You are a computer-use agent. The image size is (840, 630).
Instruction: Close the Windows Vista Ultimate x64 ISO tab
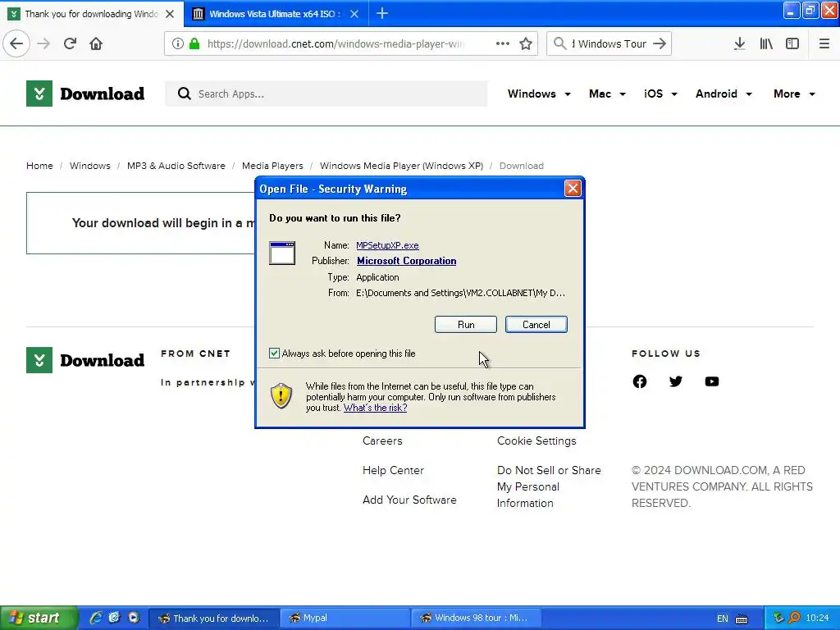[x=354, y=14]
